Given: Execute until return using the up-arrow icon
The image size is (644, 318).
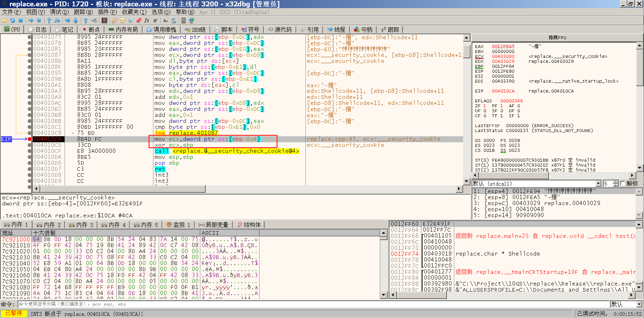Looking at the screenshot, I should coord(86,20).
